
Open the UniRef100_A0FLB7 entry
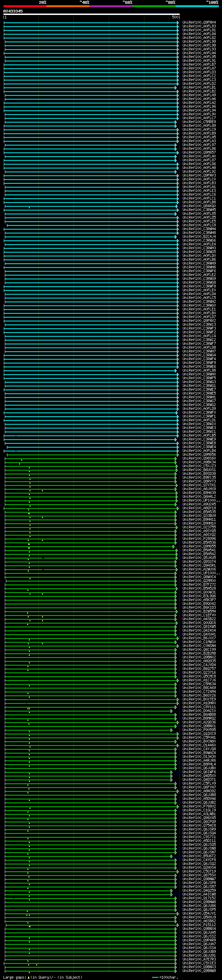tap(199, 64)
